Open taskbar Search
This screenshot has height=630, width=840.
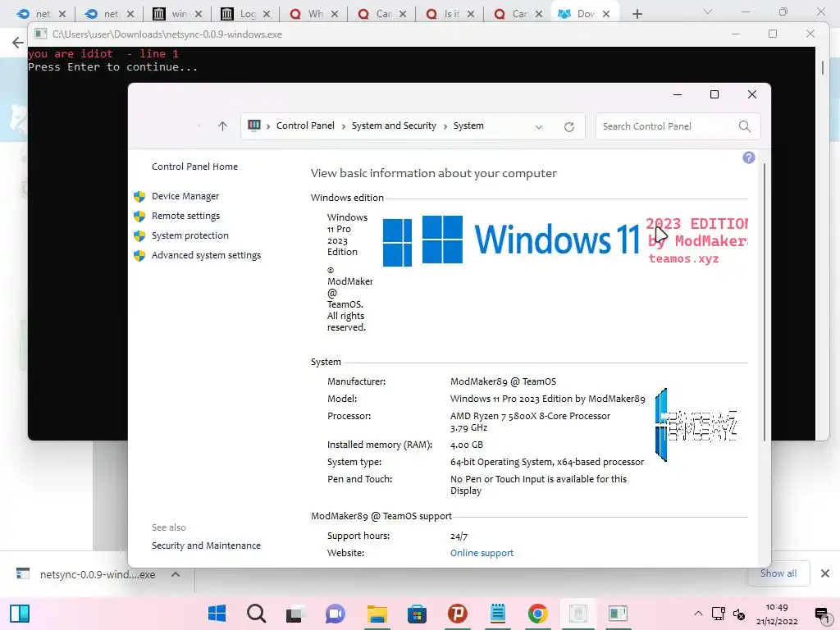pos(256,614)
